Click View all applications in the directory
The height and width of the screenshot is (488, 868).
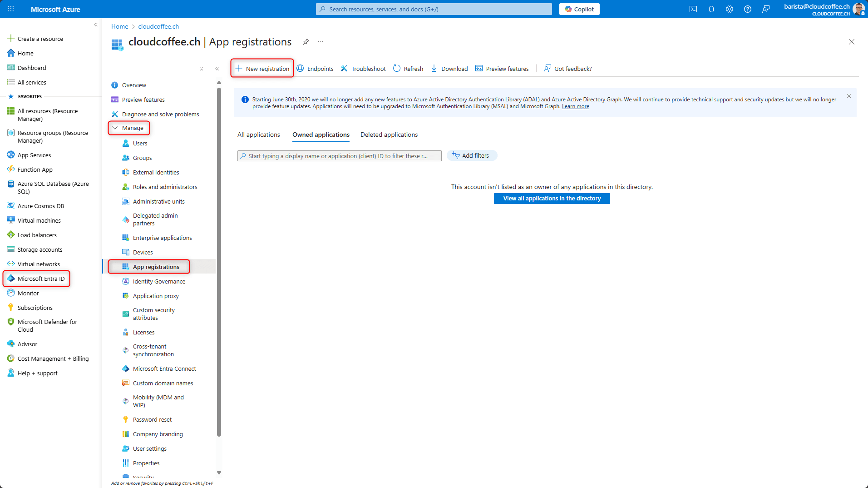coord(552,199)
